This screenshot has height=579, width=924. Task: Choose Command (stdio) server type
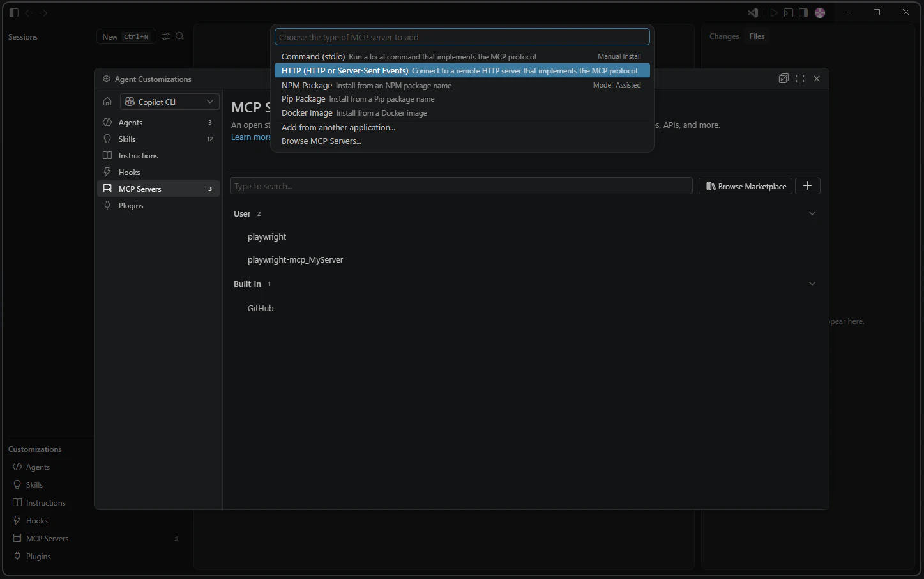click(462, 56)
